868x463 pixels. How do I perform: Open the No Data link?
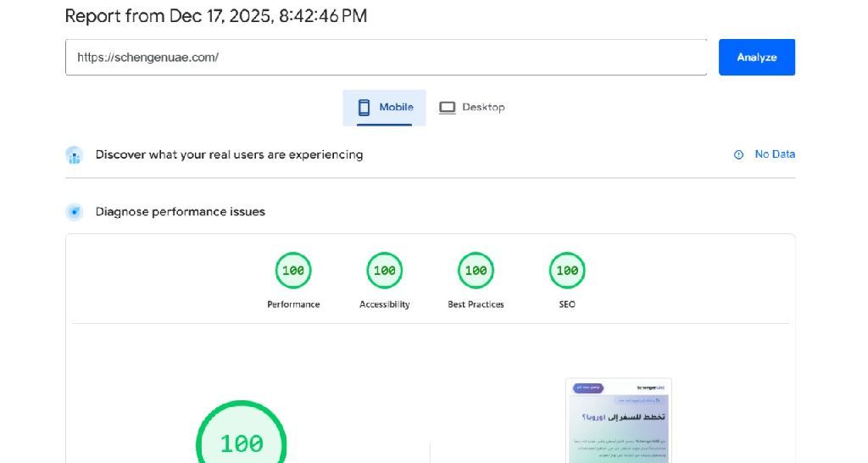774,154
